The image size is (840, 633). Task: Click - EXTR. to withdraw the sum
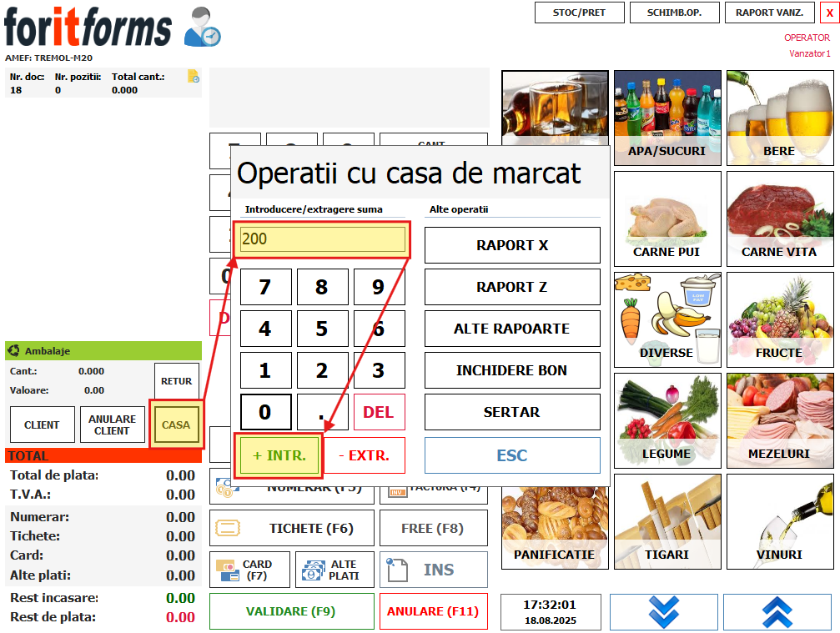(365, 455)
